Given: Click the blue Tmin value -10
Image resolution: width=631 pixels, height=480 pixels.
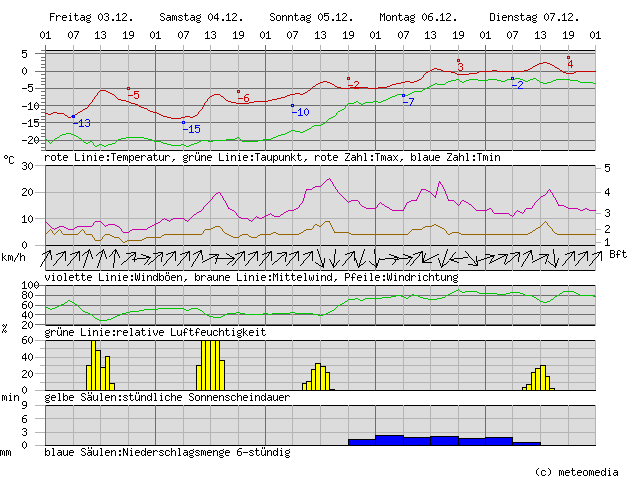Looking at the screenshot, I should (x=301, y=112).
